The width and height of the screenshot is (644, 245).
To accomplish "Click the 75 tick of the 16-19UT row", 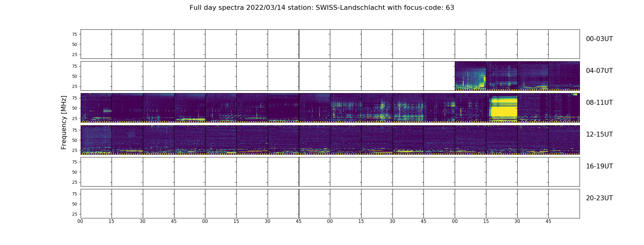I will coord(75,162).
